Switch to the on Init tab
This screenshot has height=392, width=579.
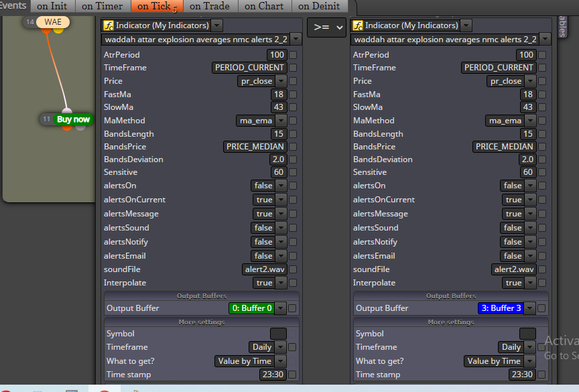[52, 6]
